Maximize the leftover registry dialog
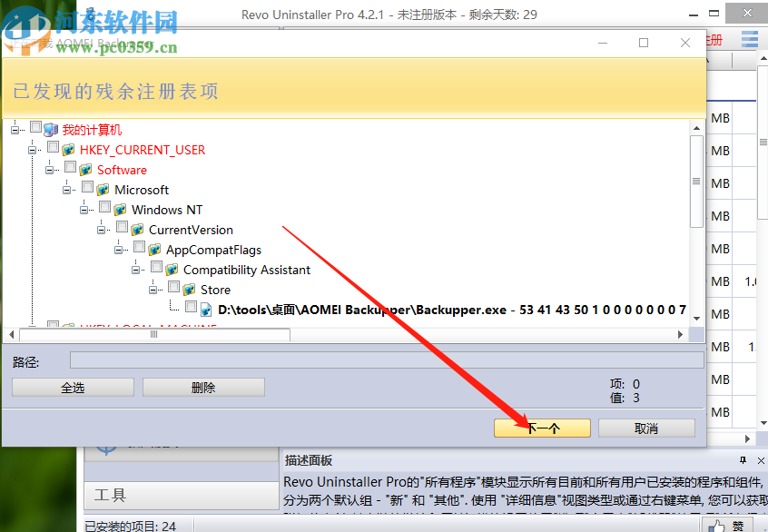Screen dimensions: 768x532 [x=644, y=43]
